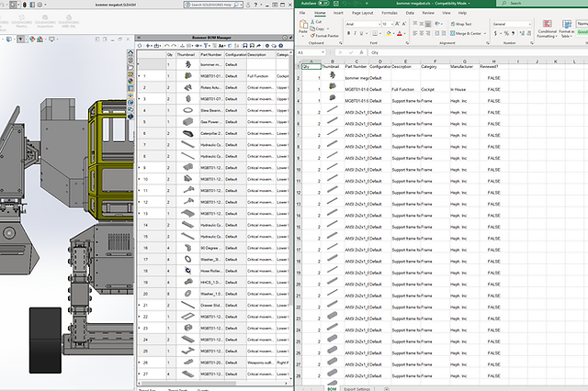Click the red font color swatch button
This screenshot has width=588, height=391.
400,33
